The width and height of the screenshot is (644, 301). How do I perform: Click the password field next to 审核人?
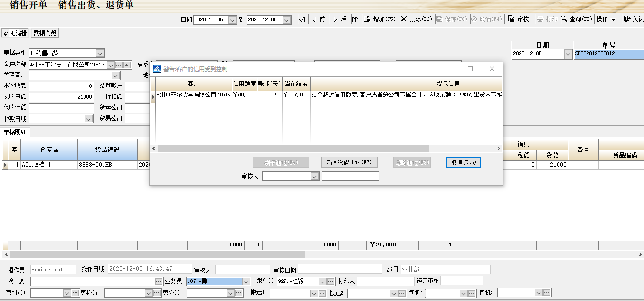tap(350, 176)
